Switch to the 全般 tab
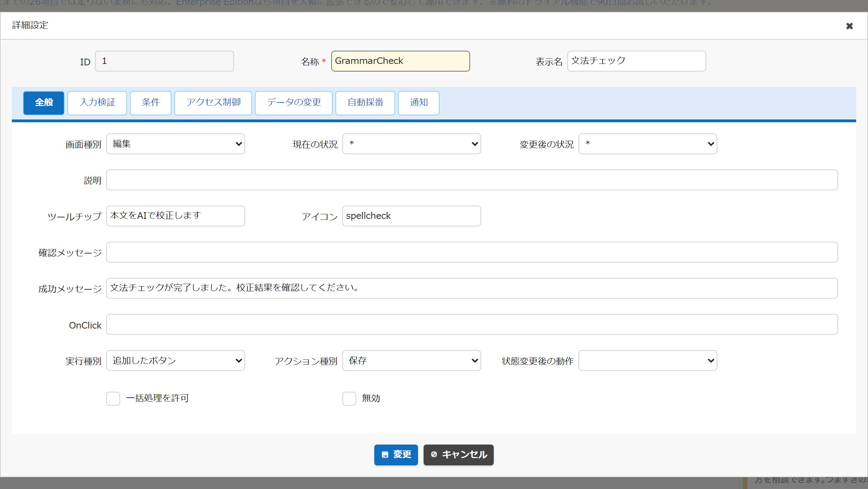Screen dimensions: 868x489 coord(44,103)
